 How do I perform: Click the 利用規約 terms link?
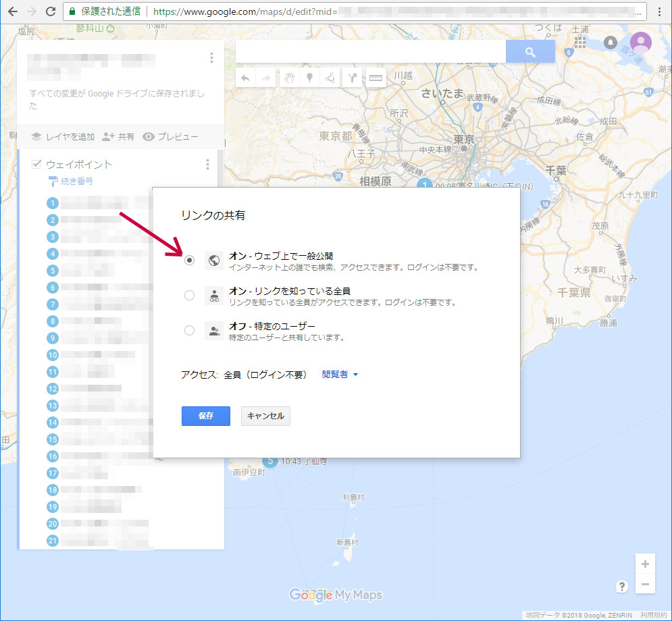click(654, 615)
